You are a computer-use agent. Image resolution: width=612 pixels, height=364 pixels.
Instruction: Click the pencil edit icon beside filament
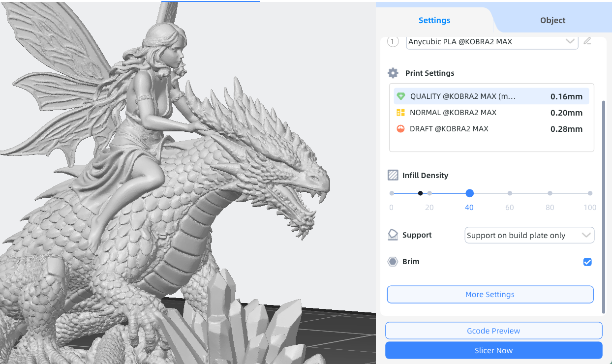[587, 41]
